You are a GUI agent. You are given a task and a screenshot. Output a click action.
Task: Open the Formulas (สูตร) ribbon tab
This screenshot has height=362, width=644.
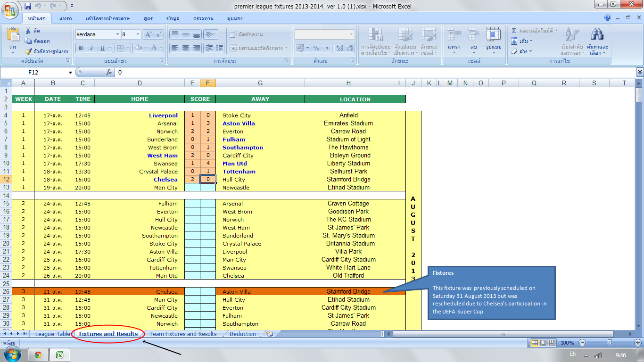[x=148, y=18]
